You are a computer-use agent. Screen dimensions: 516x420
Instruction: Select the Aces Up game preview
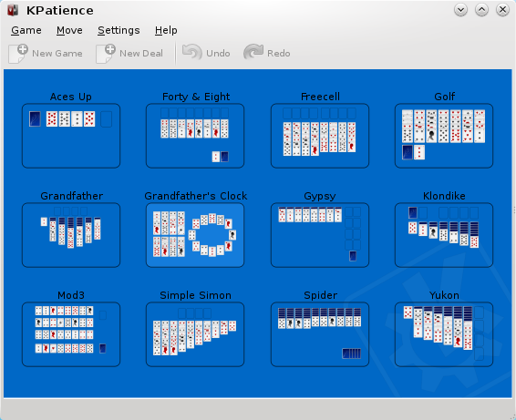tap(71, 136)
